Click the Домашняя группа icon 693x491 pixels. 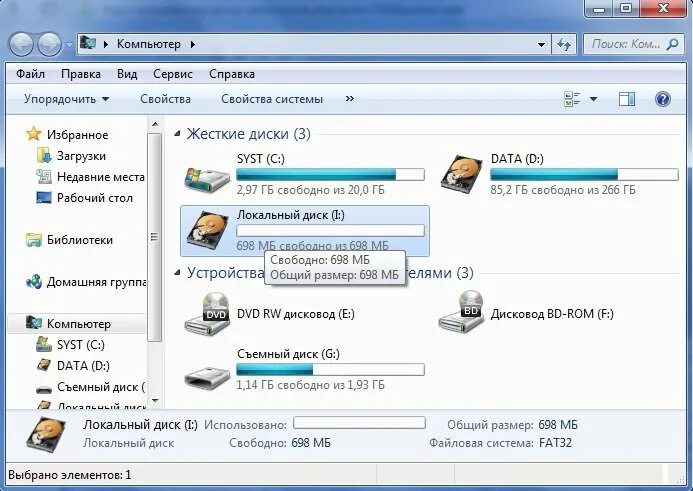(x=34, y=282)
